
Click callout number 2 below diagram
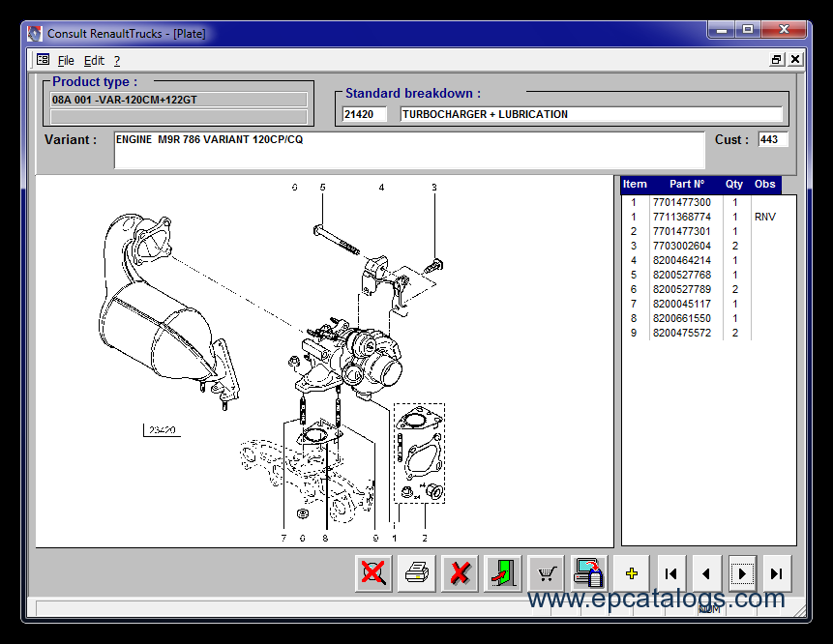click(425, 538)
